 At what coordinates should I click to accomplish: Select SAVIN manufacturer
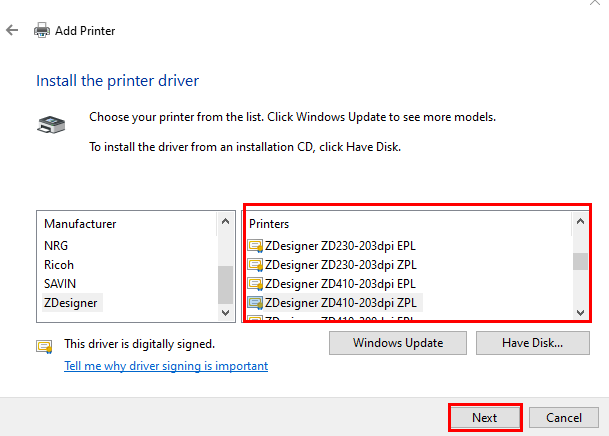click(60, 284)
